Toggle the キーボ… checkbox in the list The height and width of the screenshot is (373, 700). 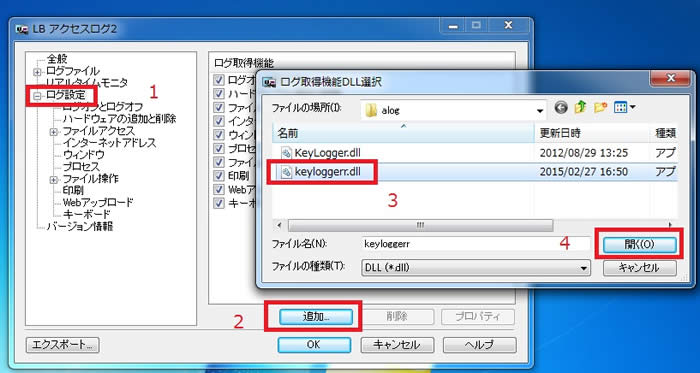click(x=219, y=203)
